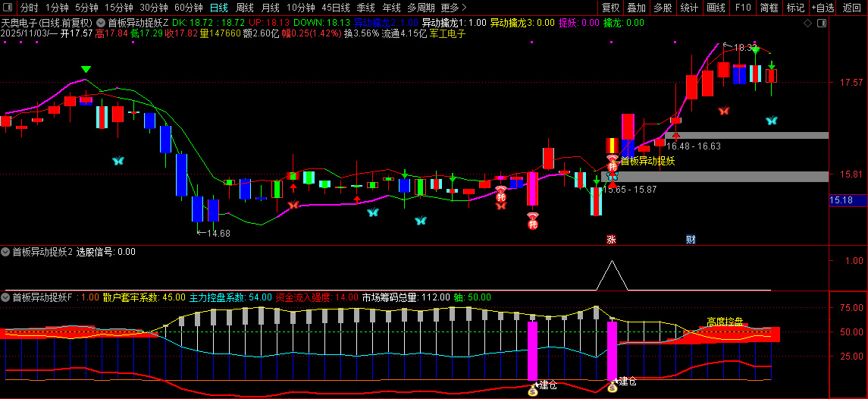Open the 60分钟 chart period
This screenshot has width=868, height=399.
188,8
